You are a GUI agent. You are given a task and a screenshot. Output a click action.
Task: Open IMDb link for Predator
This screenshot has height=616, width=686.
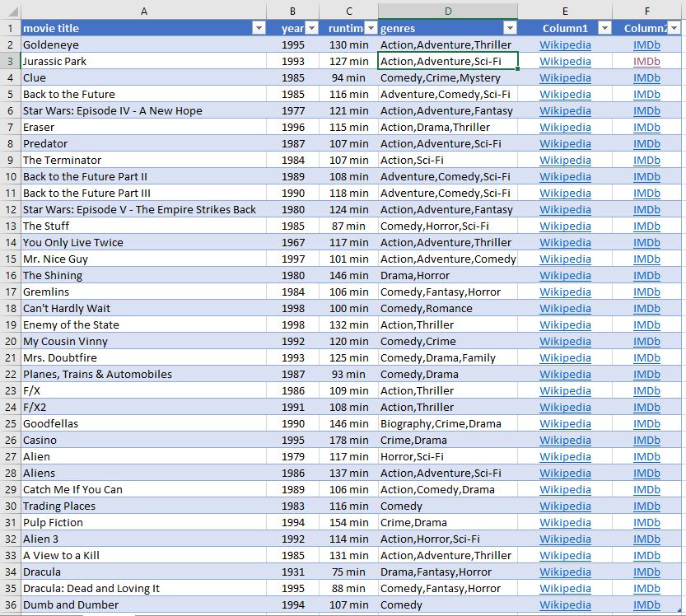tap(646, 144)
